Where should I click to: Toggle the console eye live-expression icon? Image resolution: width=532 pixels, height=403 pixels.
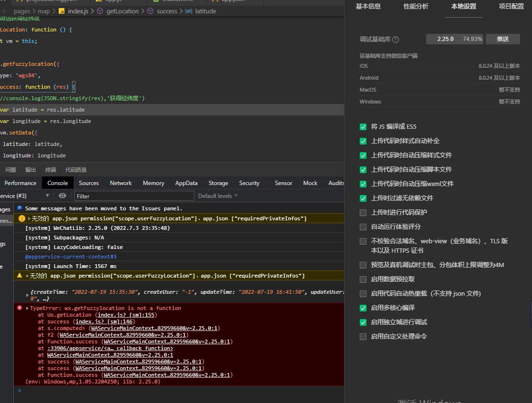click(x=63, y=196)
